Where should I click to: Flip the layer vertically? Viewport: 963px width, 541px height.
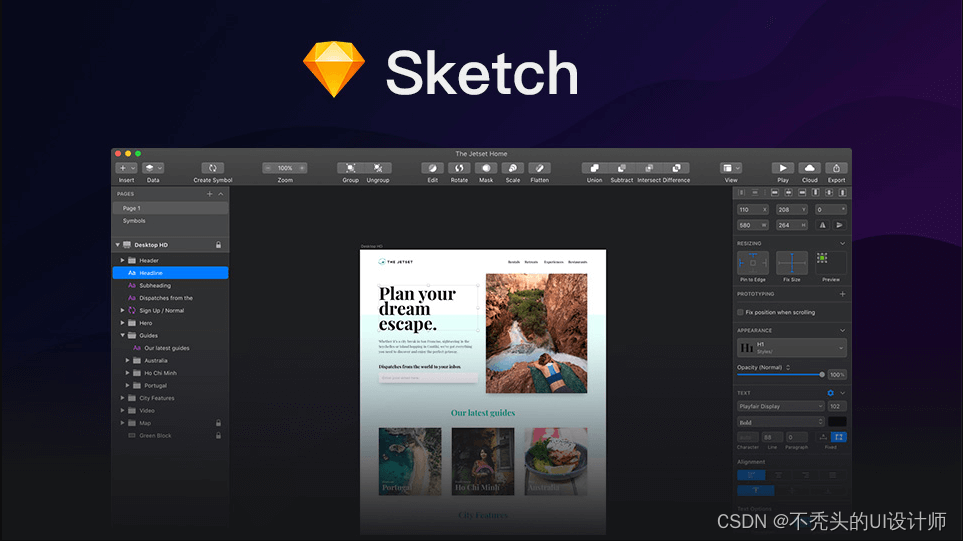click(x=840, y=225)
